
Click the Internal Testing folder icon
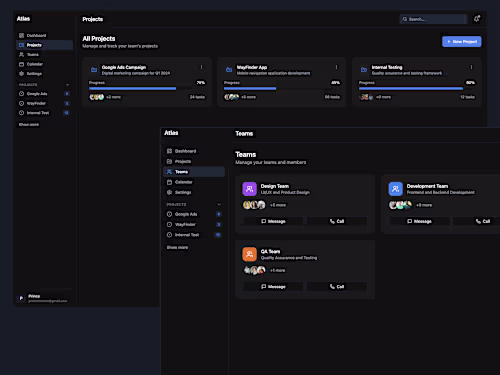[x=364, y=70]
